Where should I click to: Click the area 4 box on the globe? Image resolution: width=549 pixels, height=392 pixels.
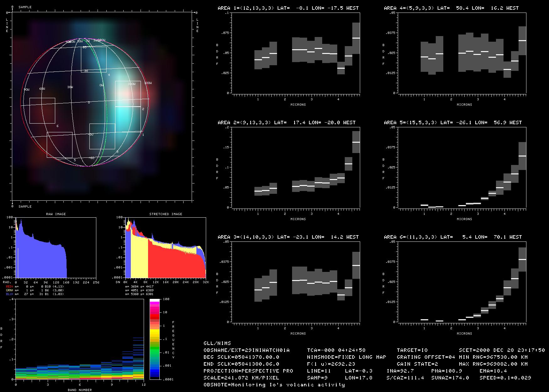point(93,60)
